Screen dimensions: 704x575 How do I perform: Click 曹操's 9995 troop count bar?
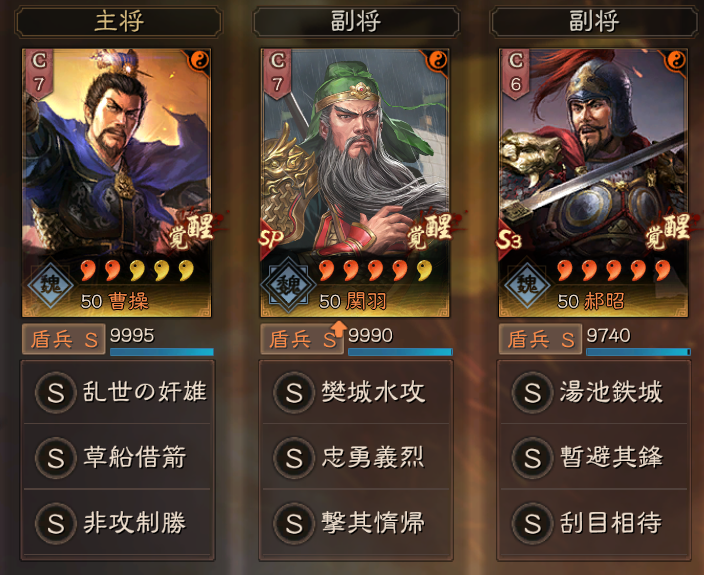pos(162,352)
